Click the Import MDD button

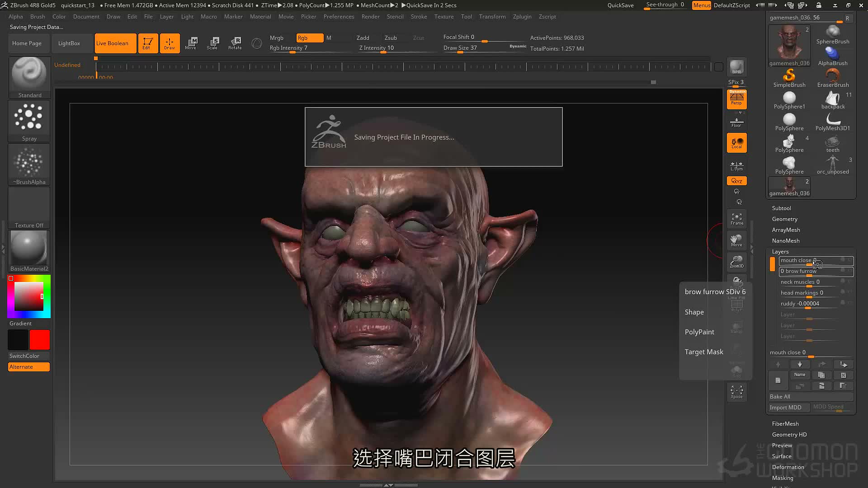pyautogui.click(x=789, y=408)
